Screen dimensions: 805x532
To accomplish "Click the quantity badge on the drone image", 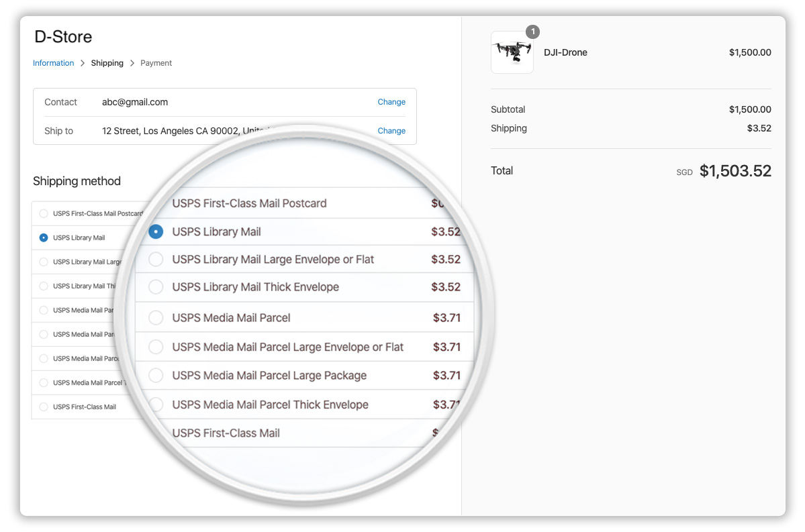I will 532,32.
